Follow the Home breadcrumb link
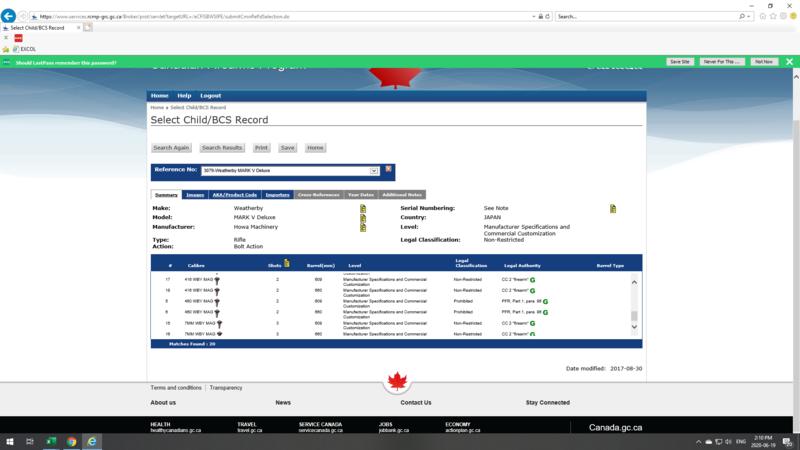 [157, 108]
